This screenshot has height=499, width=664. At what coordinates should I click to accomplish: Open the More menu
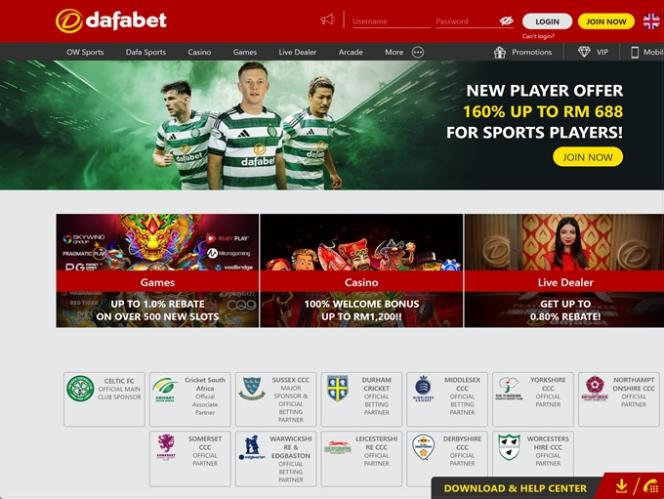394,52
